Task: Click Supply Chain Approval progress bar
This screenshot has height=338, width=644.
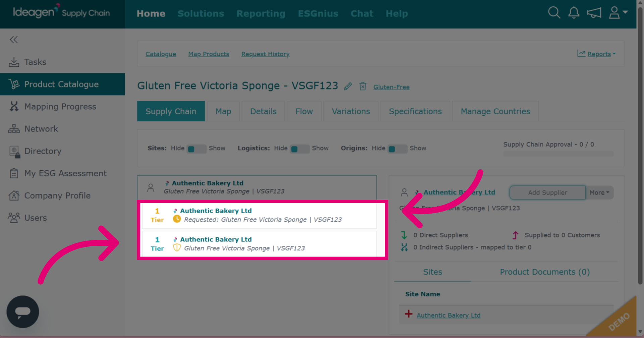Action: tap(558, 154)
